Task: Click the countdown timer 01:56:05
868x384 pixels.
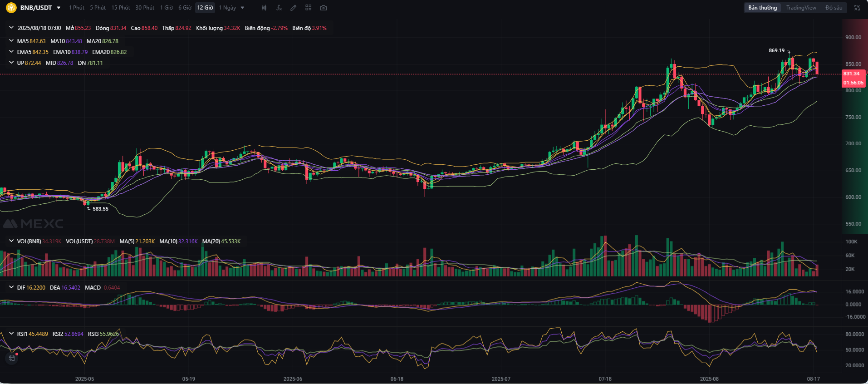Action: [853, 83]
